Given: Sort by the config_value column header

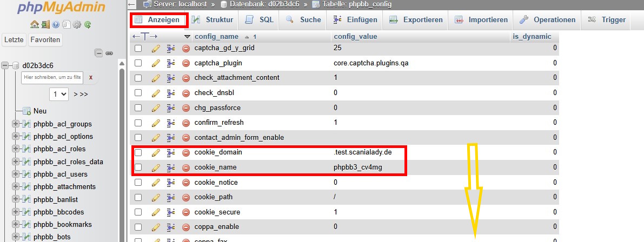Looking at the screenshot, I should coord(355,37).
